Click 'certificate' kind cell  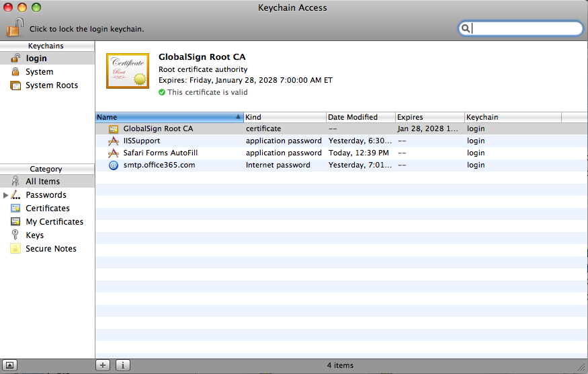coord(263,128)
